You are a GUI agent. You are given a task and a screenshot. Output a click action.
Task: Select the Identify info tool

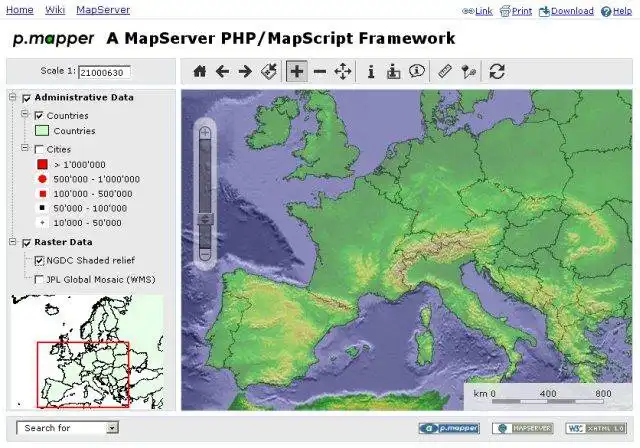click(x=371, y=71)
